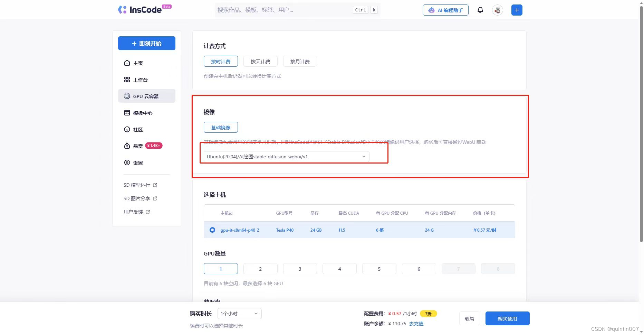This screenshot has height=335, width=644.
Task: Click the page vertical scrollbar
Action: pyautogui.click(x=641, y=124)
